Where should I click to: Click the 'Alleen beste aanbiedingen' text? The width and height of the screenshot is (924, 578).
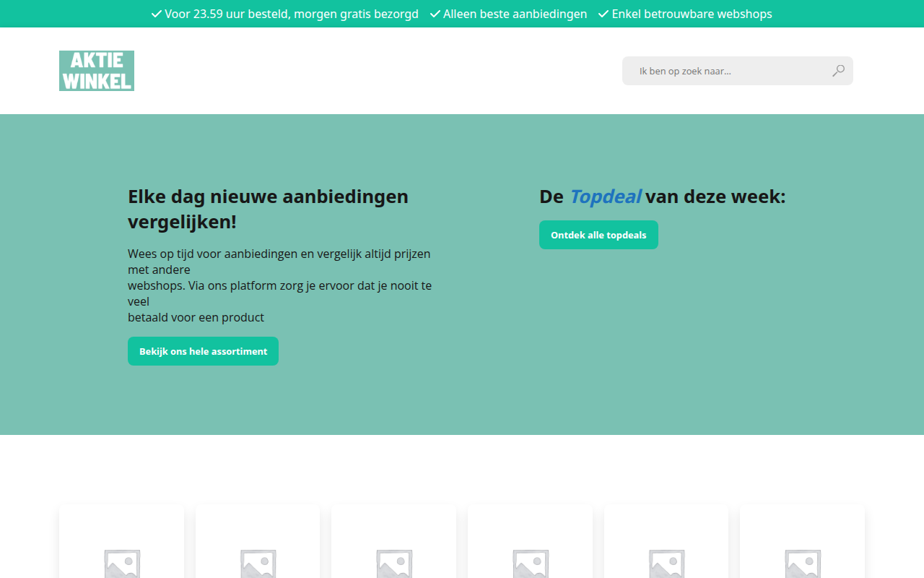tap(515, 14)
